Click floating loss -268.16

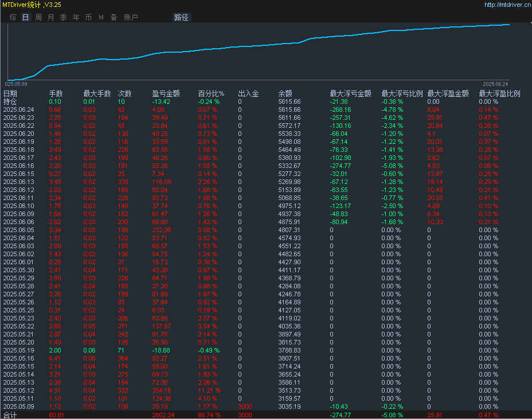[341, 109]
